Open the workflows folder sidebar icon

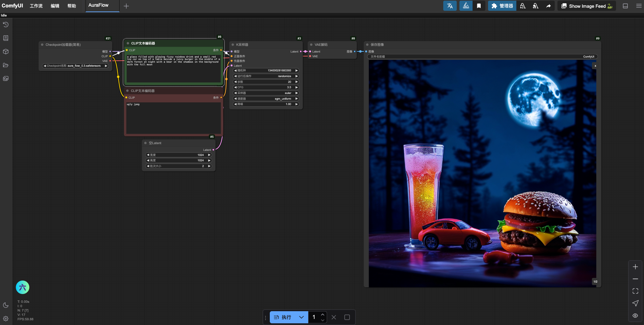tap(6, 65)
